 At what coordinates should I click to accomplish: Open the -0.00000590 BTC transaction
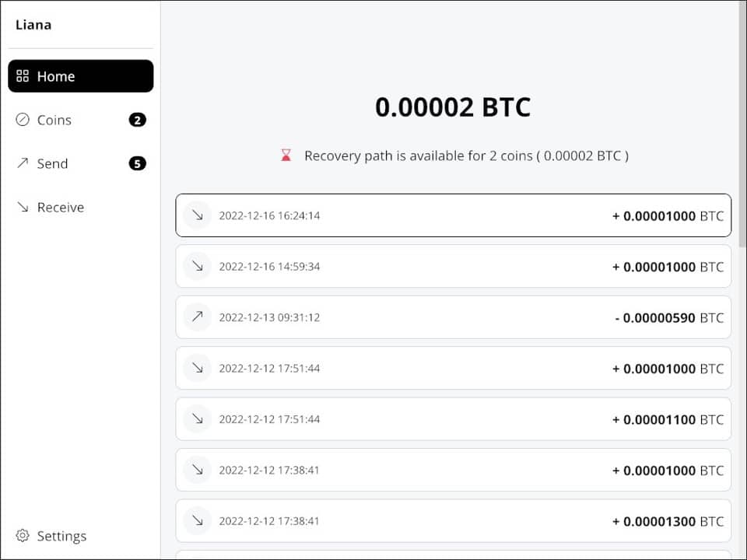453,317
